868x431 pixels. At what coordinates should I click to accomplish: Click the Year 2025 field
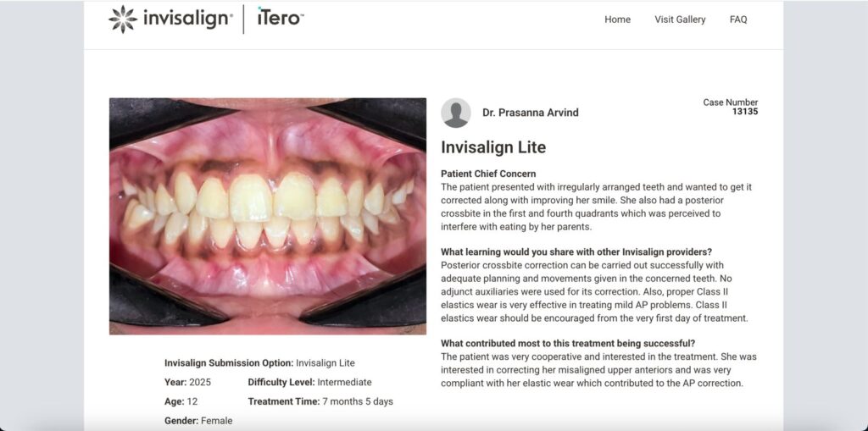[x=187, y=383]
